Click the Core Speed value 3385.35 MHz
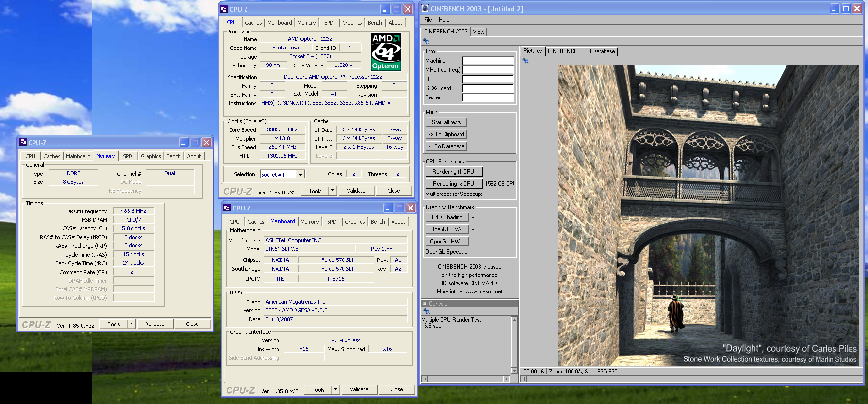 [282, 130]
